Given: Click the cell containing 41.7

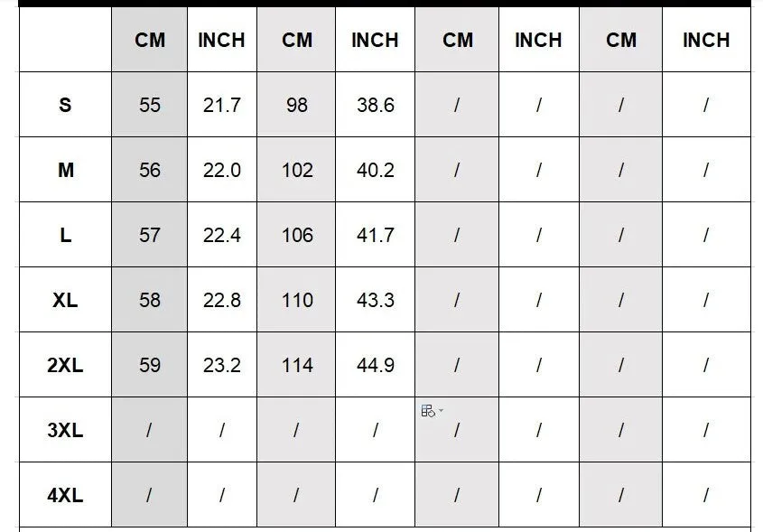Looking at the screenshot, I should (375, 235).
